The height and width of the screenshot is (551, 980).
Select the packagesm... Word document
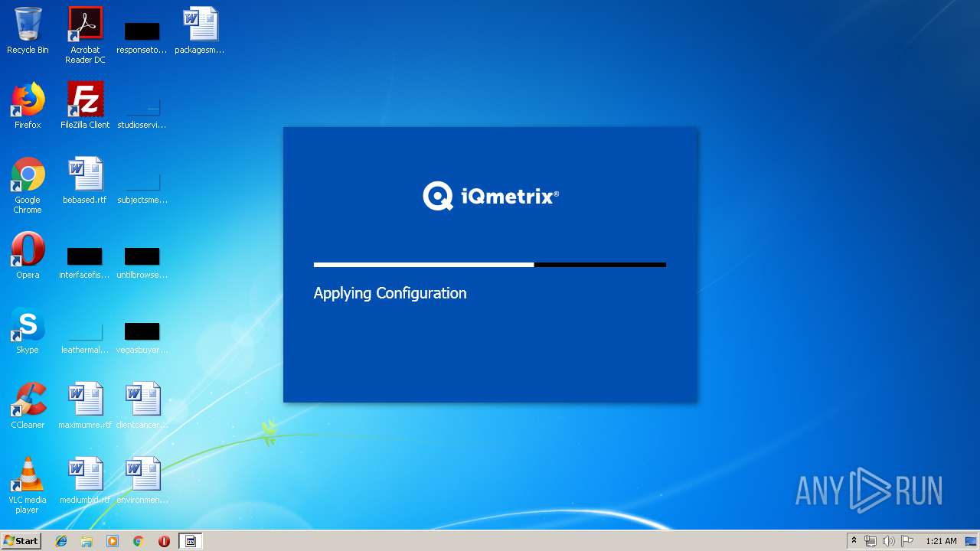pos(199,31)
